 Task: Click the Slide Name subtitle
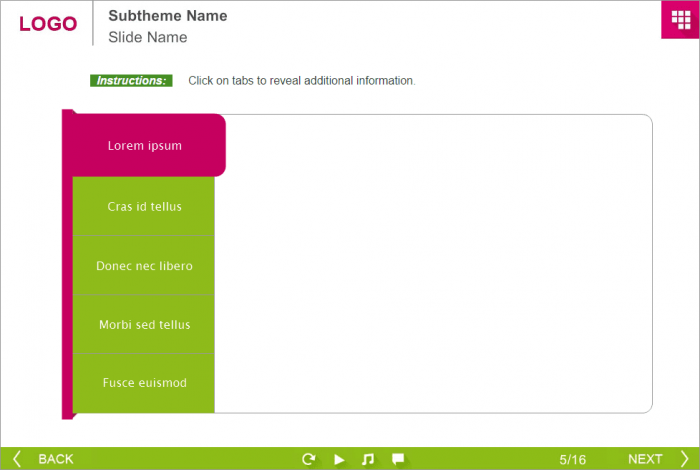[x=147, y=37]
